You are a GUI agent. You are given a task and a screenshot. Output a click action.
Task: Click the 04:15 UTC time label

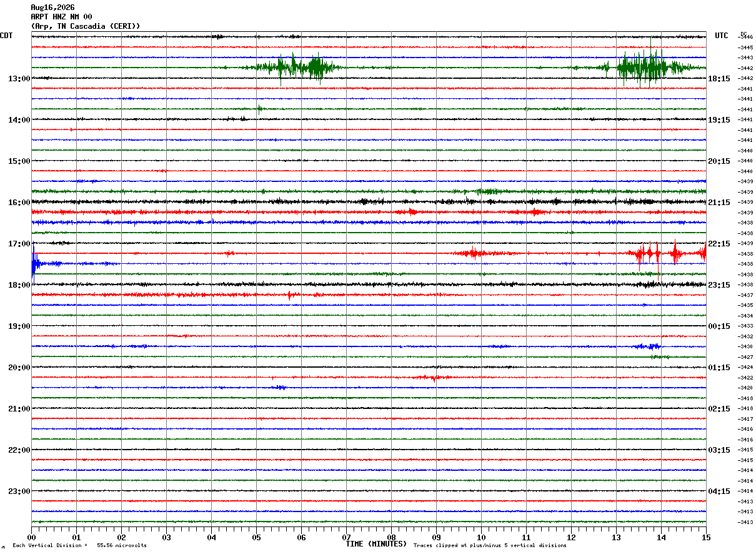click(719, 491)
